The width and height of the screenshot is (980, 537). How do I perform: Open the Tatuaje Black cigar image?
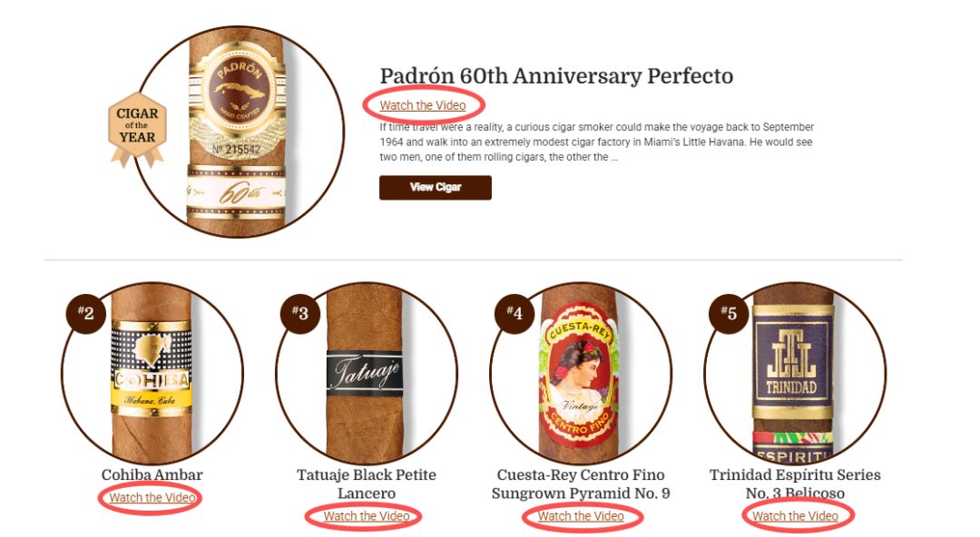[x=367, y=373]
